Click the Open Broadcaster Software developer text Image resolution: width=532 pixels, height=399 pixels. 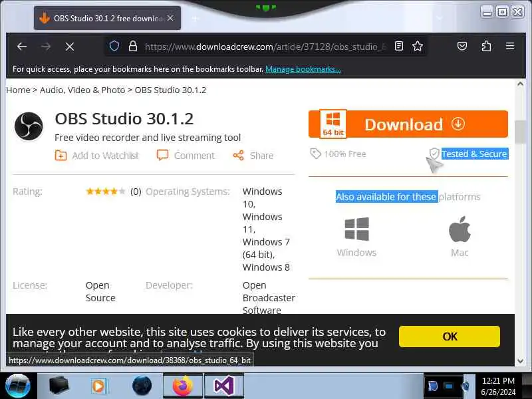pos(269,298)
